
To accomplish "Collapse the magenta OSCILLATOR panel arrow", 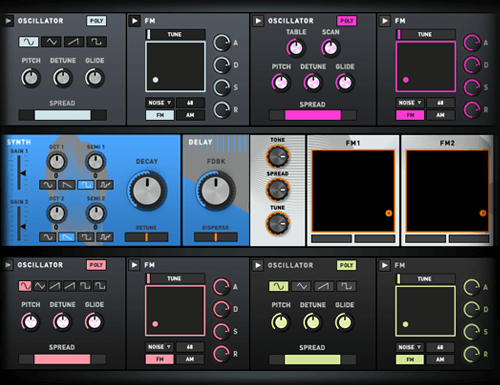I will (258, 21).
